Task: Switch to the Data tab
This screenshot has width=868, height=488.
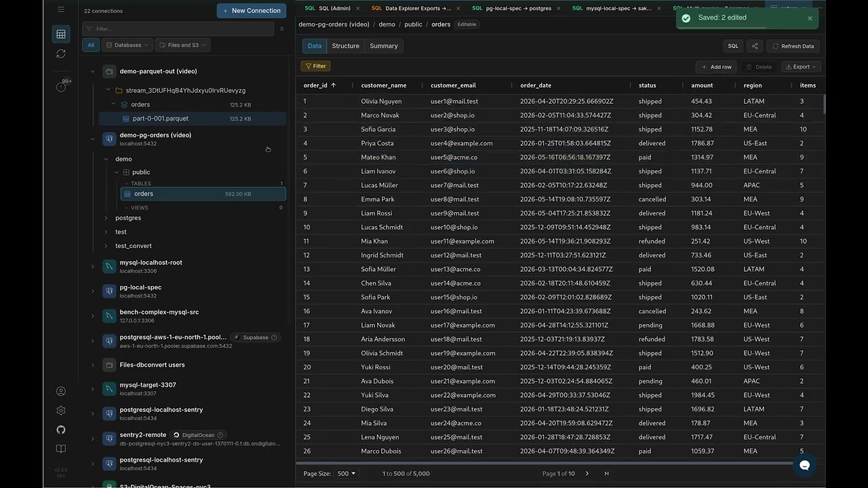Action: pos(315,46)
